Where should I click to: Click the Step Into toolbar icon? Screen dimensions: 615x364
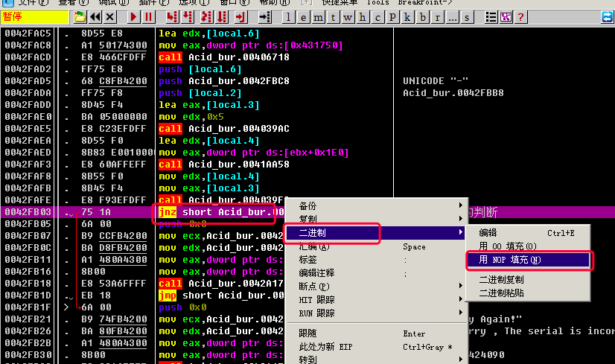coord(172,17)
